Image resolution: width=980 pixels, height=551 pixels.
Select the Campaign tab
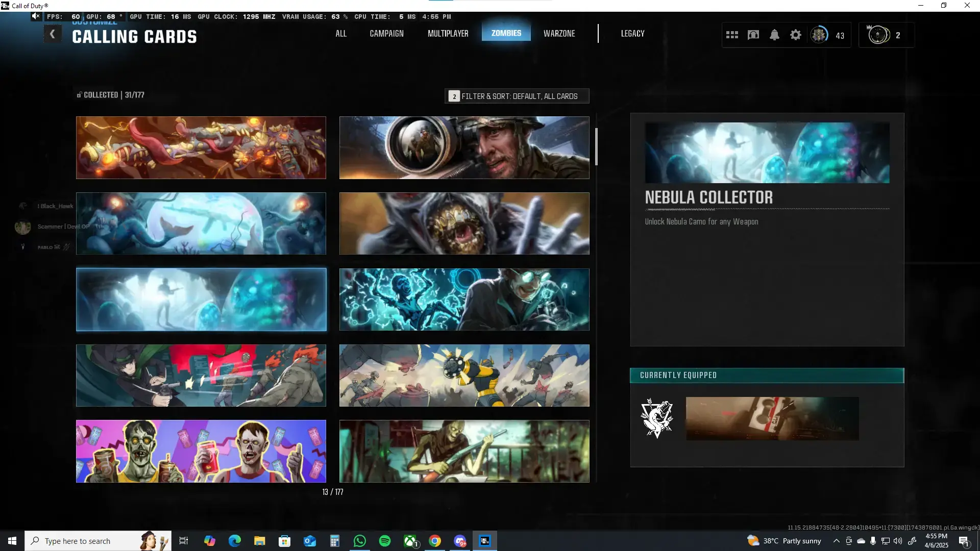pyautogui.click(x=386, y=34)
